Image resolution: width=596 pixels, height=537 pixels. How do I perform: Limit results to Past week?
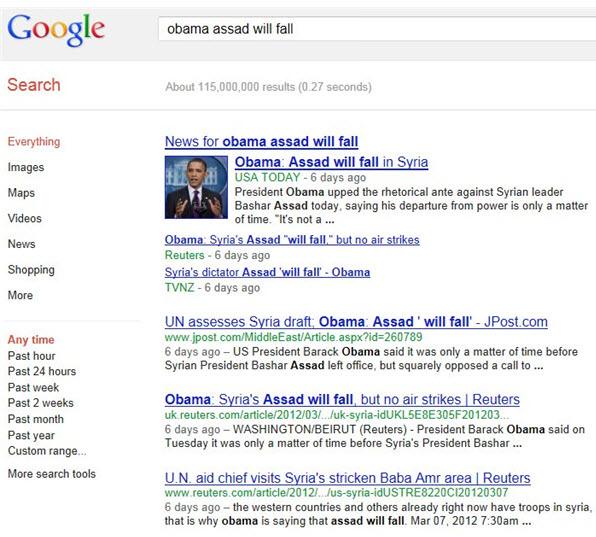(33, 387)
